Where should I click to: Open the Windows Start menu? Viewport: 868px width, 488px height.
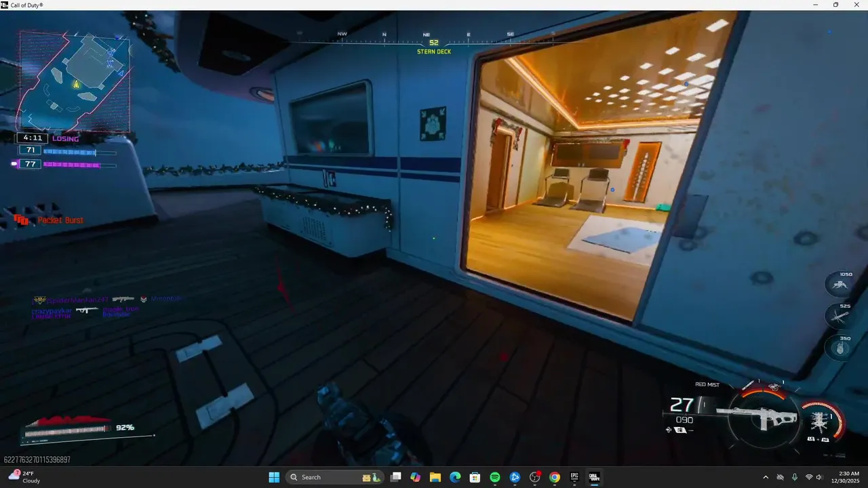(274, 477)
